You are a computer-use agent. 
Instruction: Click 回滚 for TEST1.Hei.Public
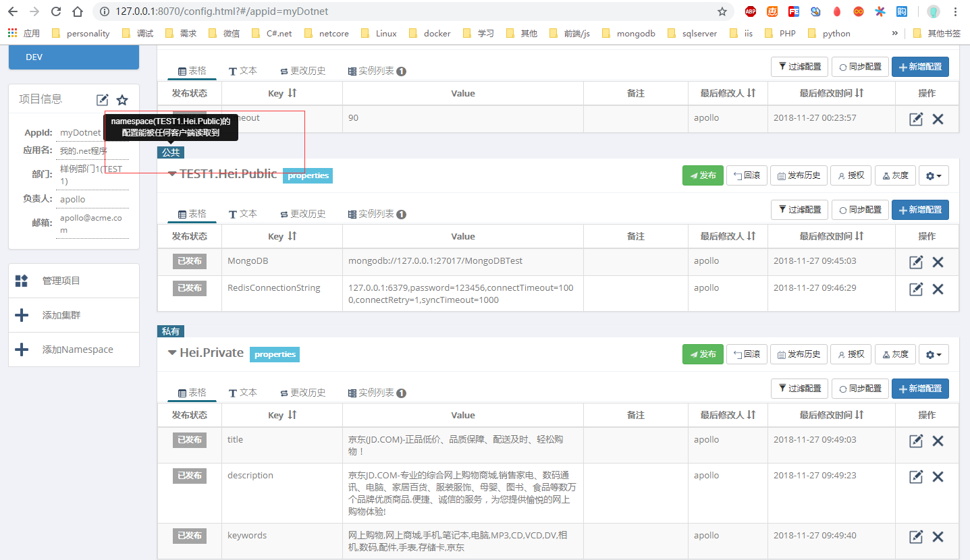point(747,175)
